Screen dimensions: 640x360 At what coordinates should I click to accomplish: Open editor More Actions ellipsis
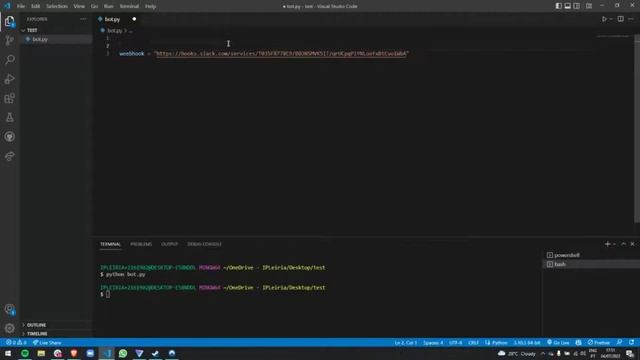tap(631, 19)
